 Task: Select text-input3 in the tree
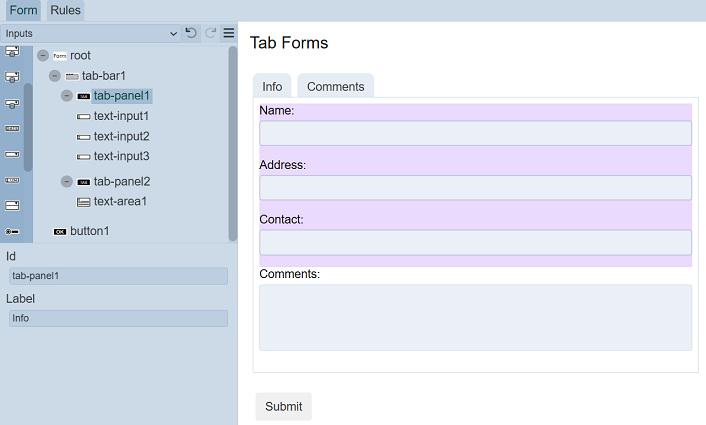(121, 156)
